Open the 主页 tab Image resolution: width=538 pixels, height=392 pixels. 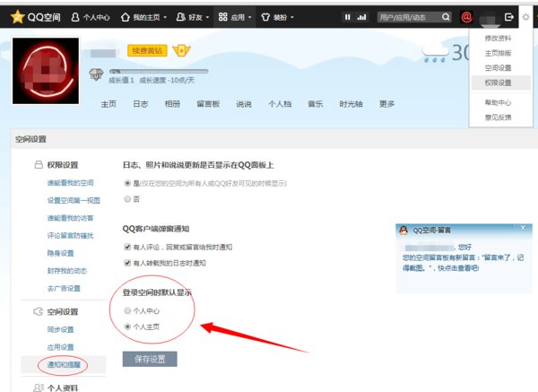click(108, 104)
